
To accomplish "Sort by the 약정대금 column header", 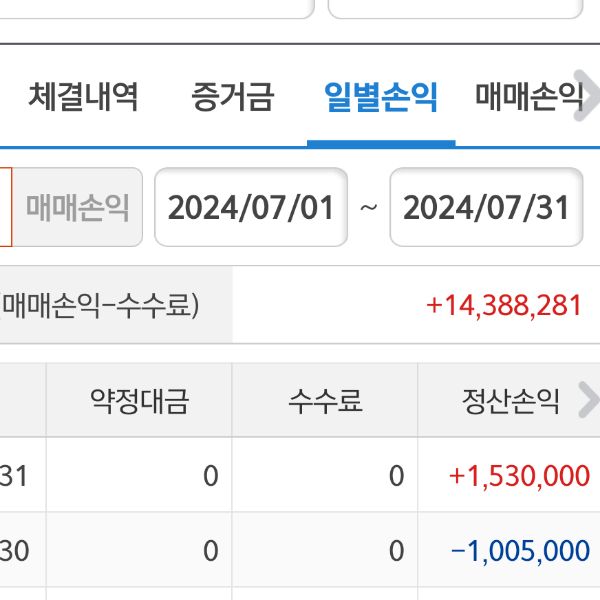I will (139, 402).
